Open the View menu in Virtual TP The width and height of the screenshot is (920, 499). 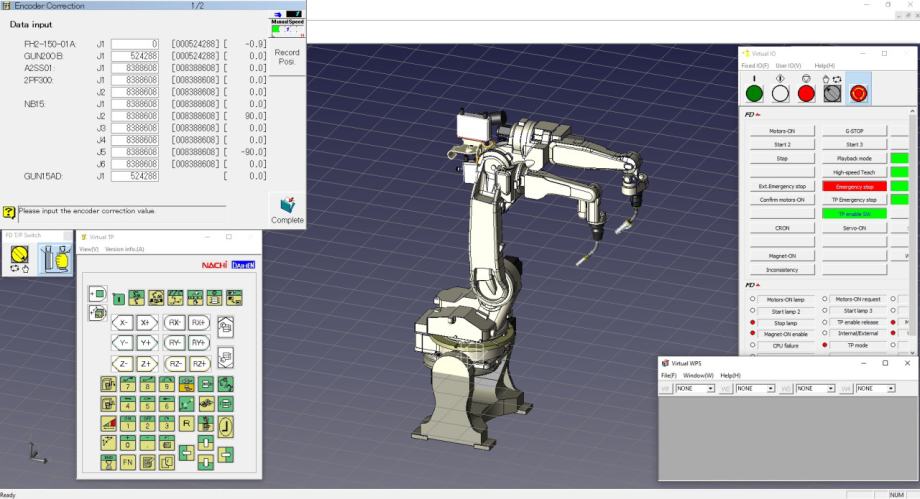(88, 249)
